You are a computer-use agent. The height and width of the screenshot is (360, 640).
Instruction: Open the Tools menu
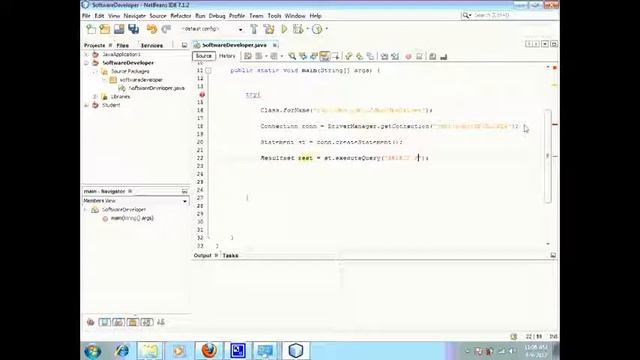274,16
